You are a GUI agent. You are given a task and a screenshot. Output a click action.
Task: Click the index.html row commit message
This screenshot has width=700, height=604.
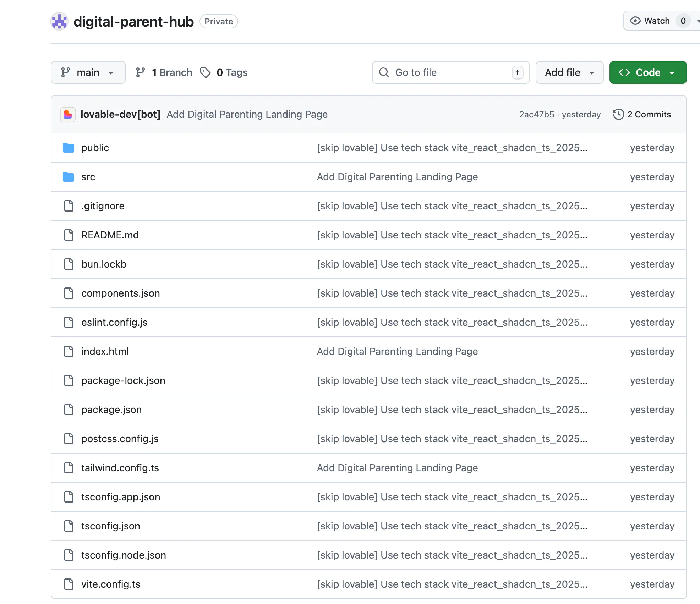pos(397,351)
